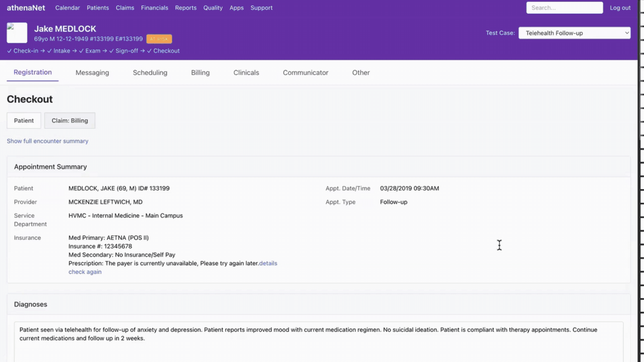Click the Show full encounter summary link
Screen dimensions: 644x362
pyautogui.click(x=47, y=141)
